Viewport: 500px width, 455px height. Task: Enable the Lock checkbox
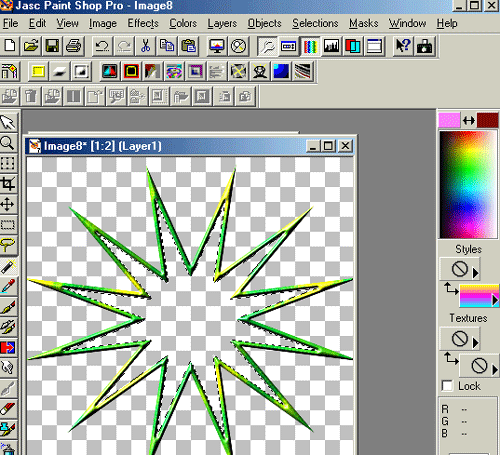(447, 386)
